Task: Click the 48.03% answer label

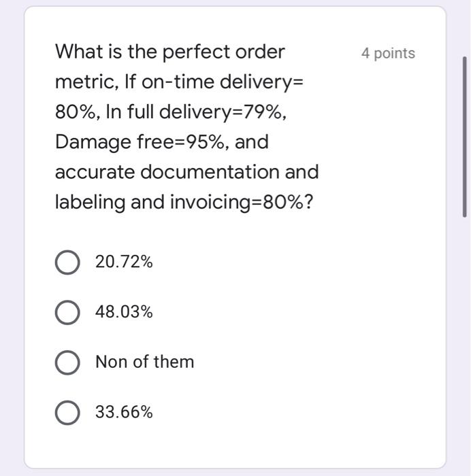Action: (x=124, y=312)
